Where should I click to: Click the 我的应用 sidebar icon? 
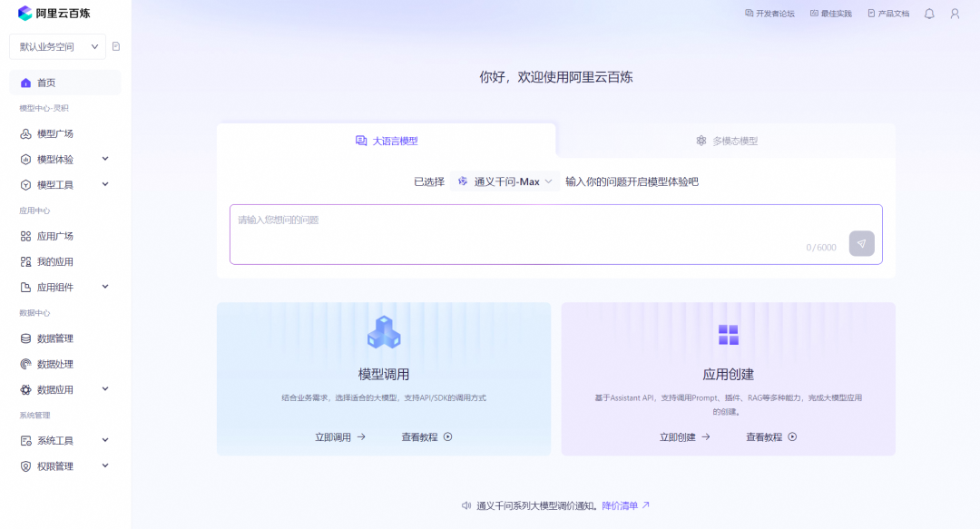coord(25,262)
